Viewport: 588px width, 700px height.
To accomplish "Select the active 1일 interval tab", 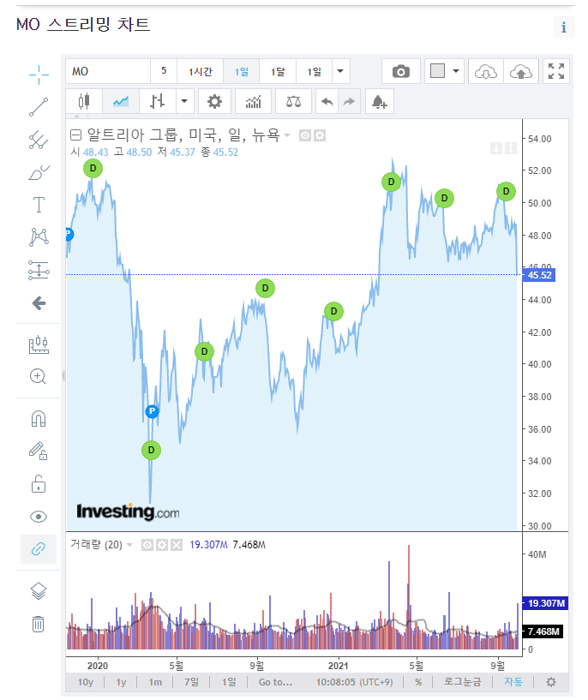I will coord(241,71).
